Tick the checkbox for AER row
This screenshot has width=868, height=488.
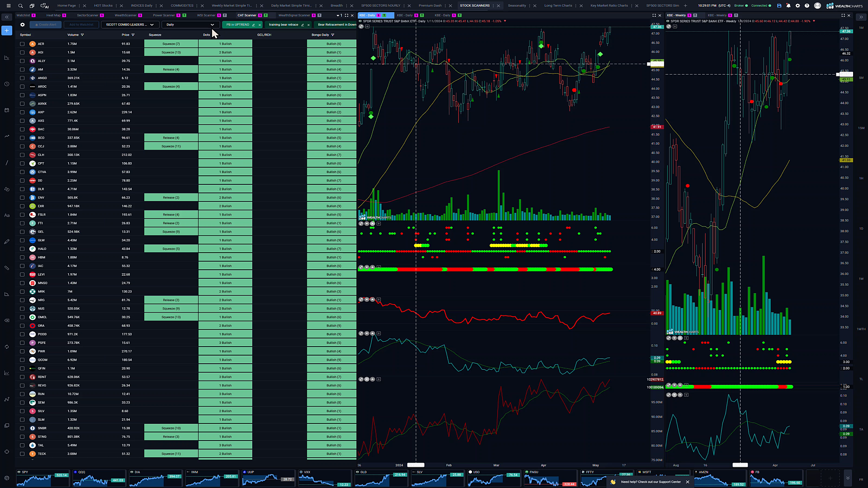point(22,44)
